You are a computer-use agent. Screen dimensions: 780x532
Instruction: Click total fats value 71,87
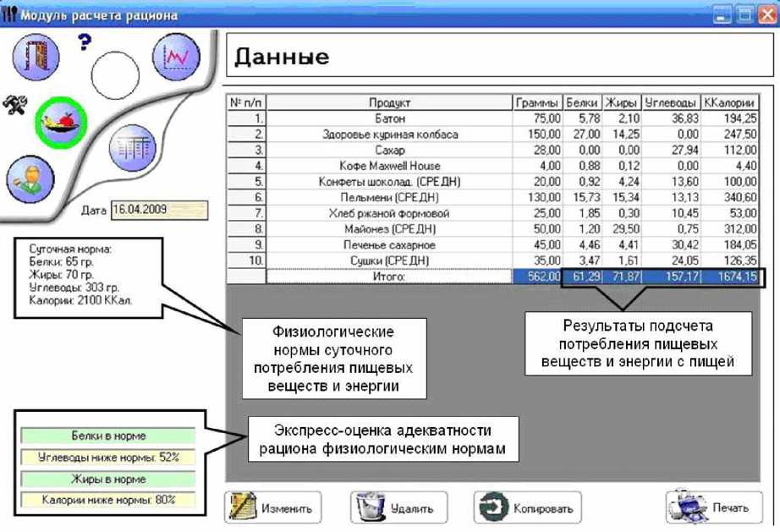[621, 277]
